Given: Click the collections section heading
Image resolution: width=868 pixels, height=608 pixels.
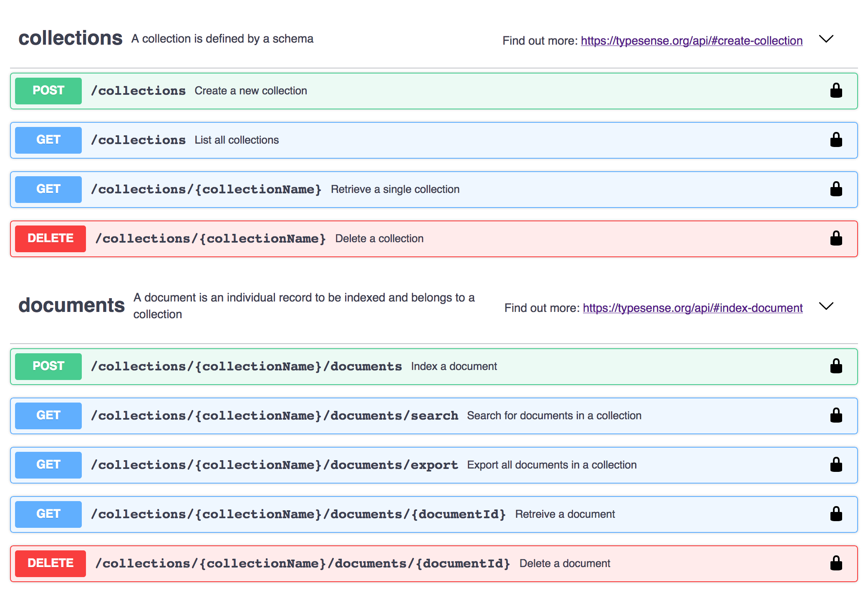Looking at the screenshot, I should (x=71, y=38).
